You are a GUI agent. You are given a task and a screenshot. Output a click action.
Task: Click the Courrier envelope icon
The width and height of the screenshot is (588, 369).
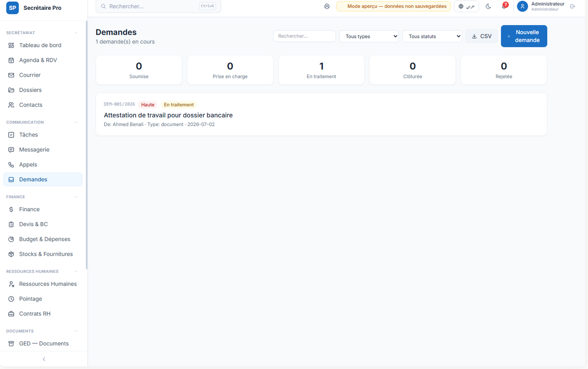point(11,75)
